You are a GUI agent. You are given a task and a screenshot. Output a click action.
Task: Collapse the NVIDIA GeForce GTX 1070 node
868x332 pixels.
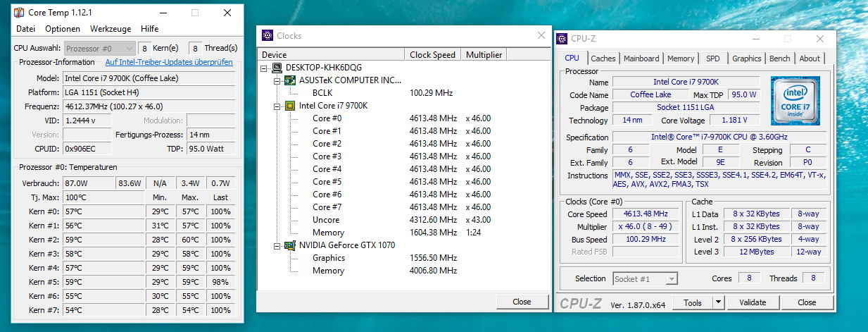277,245
